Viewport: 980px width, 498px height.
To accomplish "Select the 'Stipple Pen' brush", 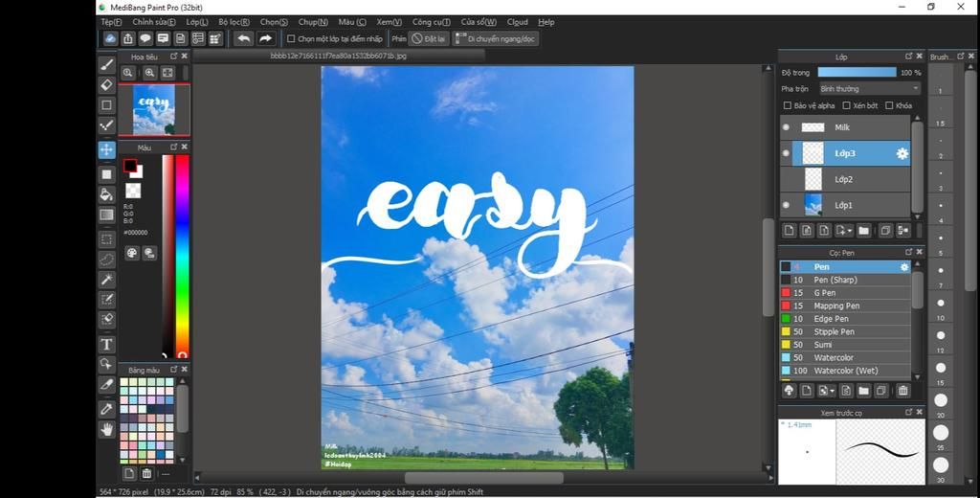I will pos(844,331).
